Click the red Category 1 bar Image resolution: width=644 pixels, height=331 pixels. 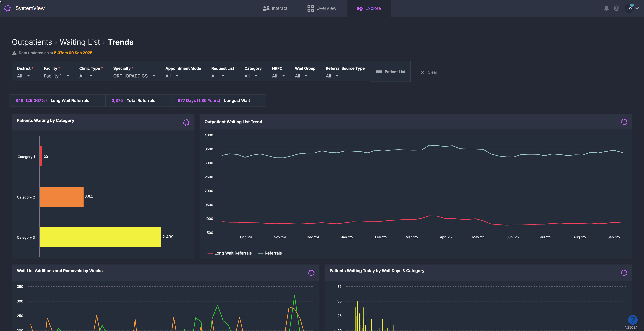[x=41, y=156]
